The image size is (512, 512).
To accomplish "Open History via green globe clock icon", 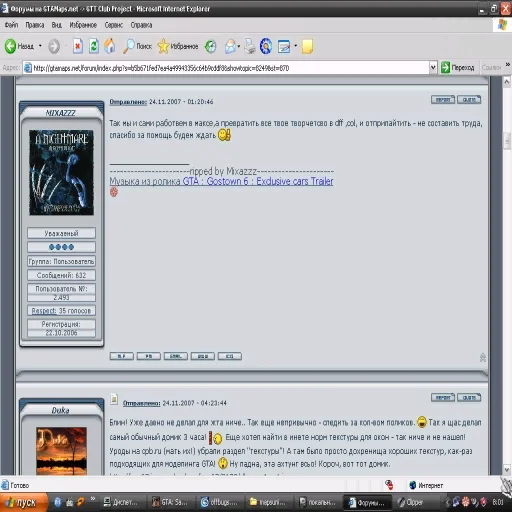I will [x=210, y=46].
